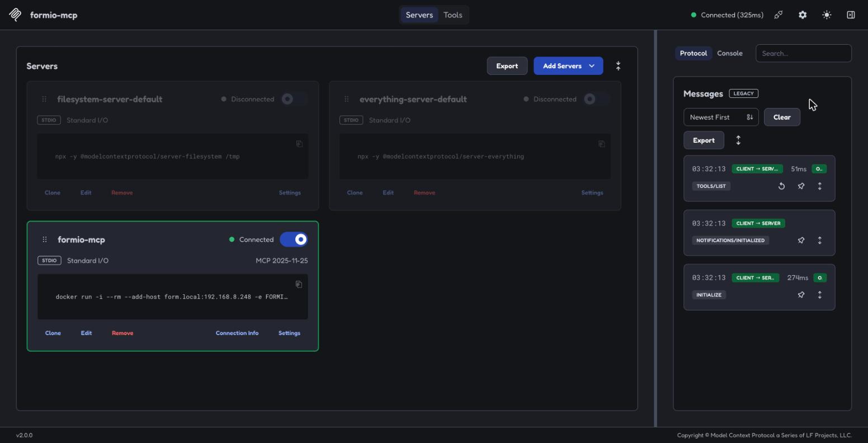
Task: Click the Export button in the Servers panel
Action: (507, 66)
